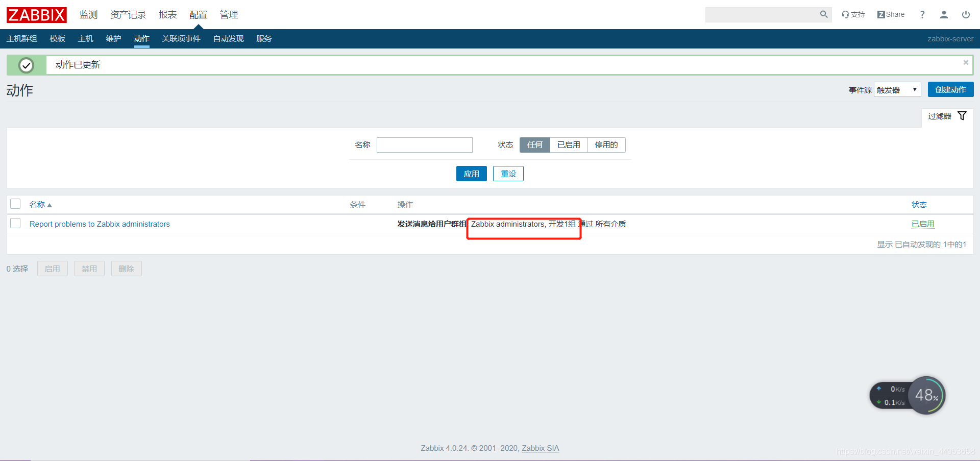
Task: Sort by 状态 column header
Action: pyautogui.click(x=919, y=205)
